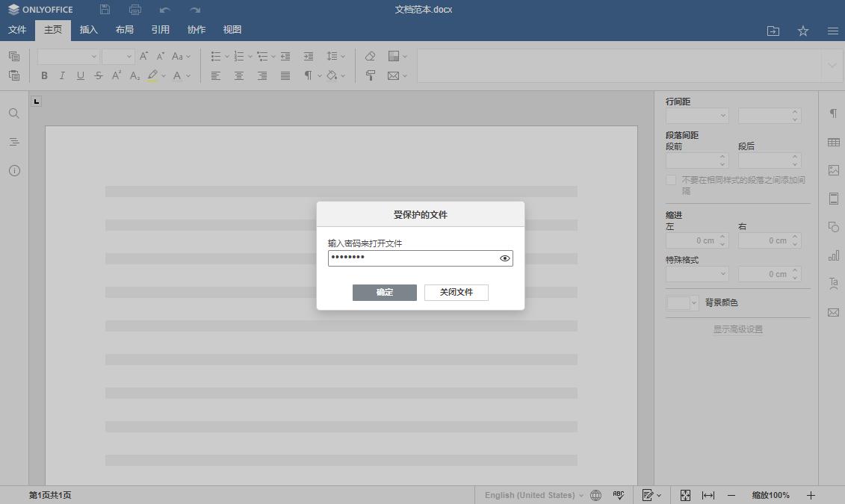
Task: Open chart settings in the right sidebar
Action: coord(833,255)
